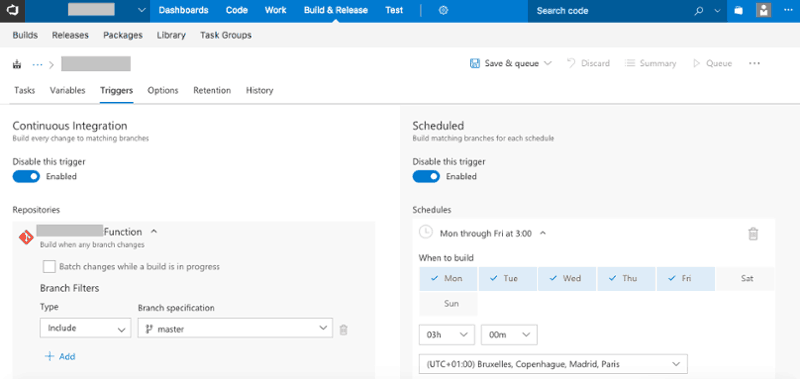Deselect Tue in When to build

tap(507, 279)
